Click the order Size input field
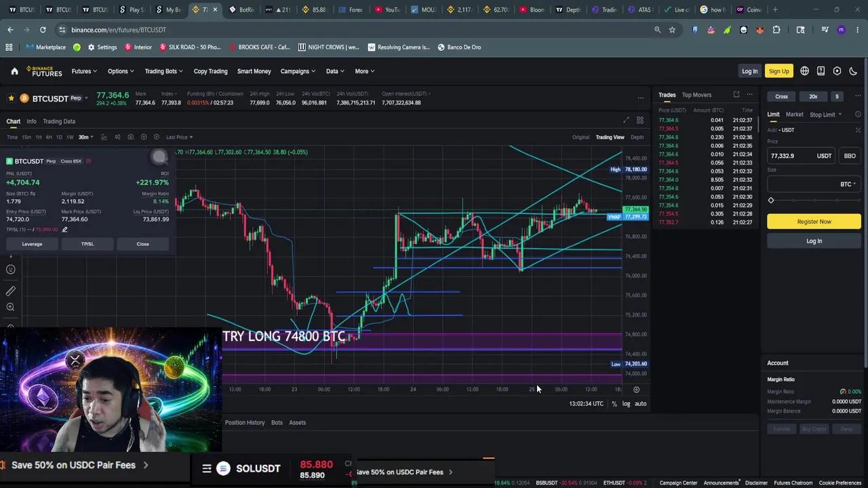This screenshot has height=488, width=868. [x=814, y=184]
